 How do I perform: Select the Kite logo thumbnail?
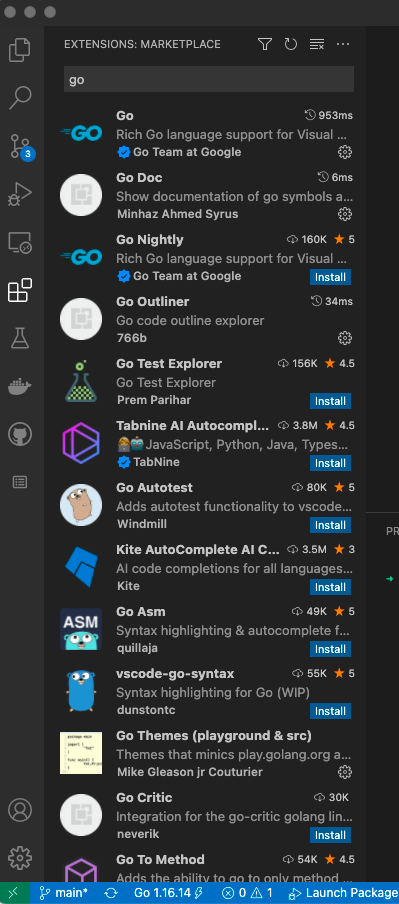coord(81,567)
